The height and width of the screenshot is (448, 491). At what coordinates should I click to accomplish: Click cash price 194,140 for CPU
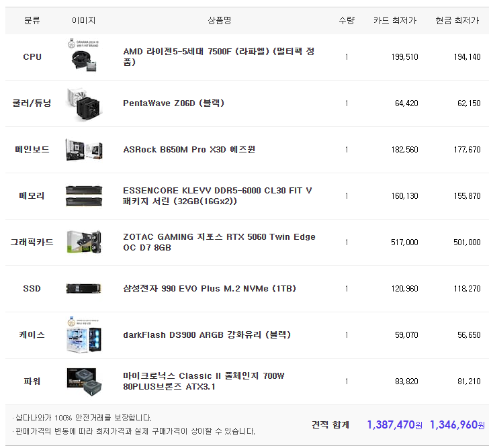[x=467, y=56]
